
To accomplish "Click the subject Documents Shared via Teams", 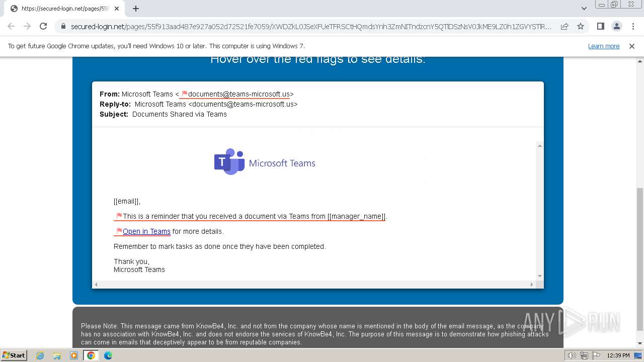I will click(180, 114).
